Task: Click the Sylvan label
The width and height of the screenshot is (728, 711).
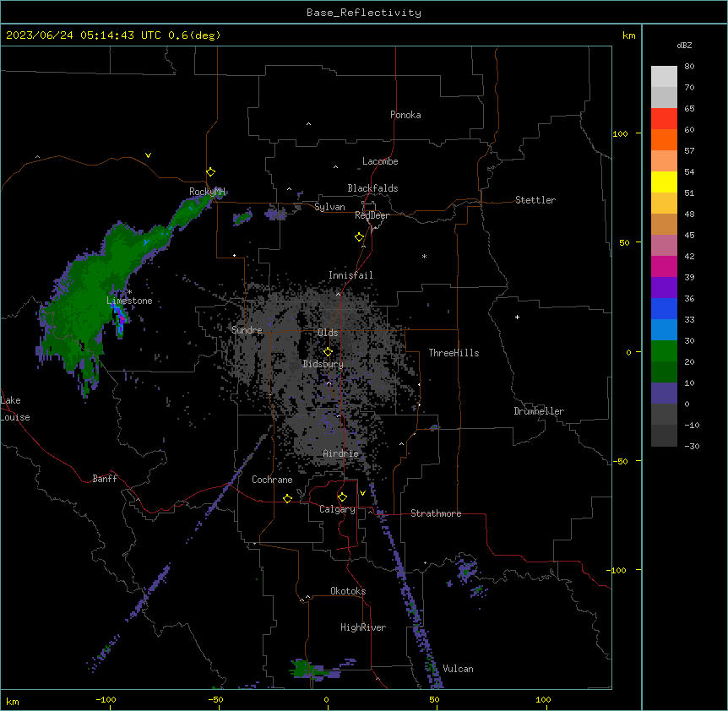Action: tap(329, 207)
